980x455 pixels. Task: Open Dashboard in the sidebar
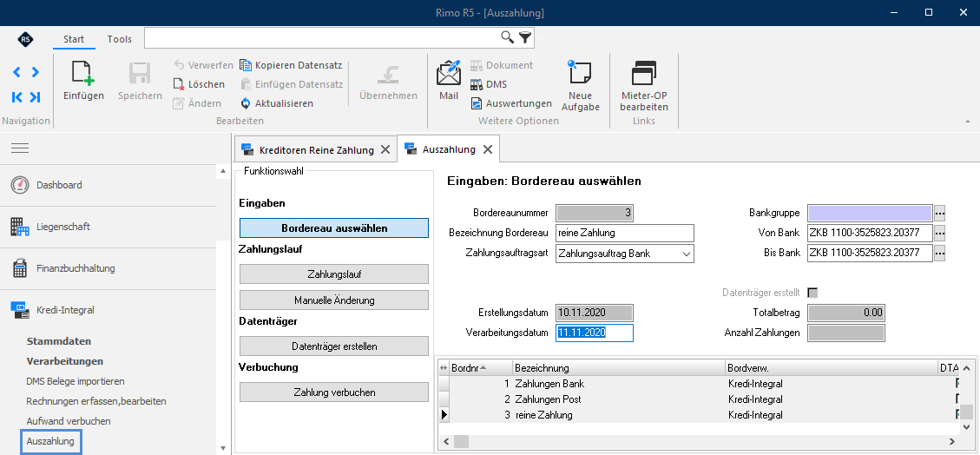[109, 185]
